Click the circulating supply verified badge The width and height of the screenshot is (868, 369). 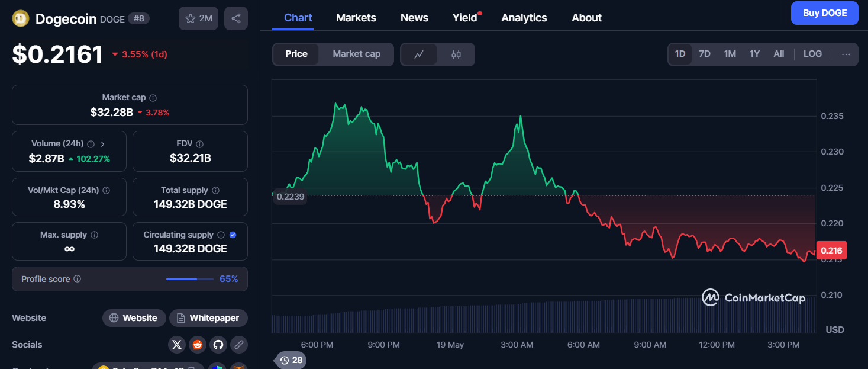[233, 235]
